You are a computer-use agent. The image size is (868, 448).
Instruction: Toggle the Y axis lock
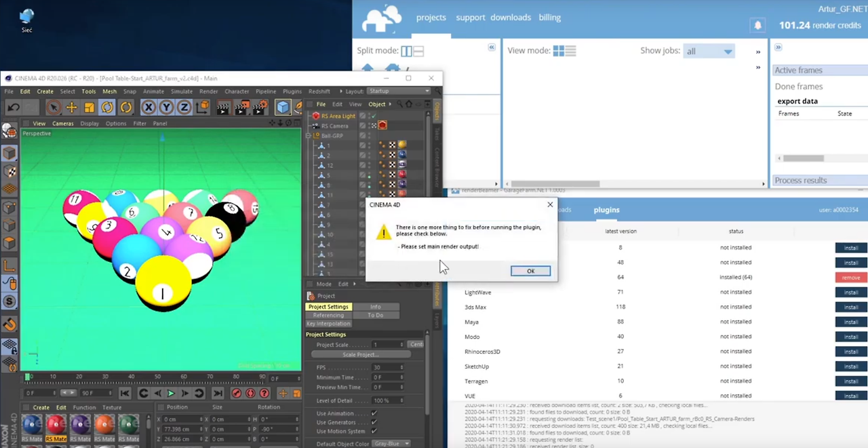(x=166, y=107)
